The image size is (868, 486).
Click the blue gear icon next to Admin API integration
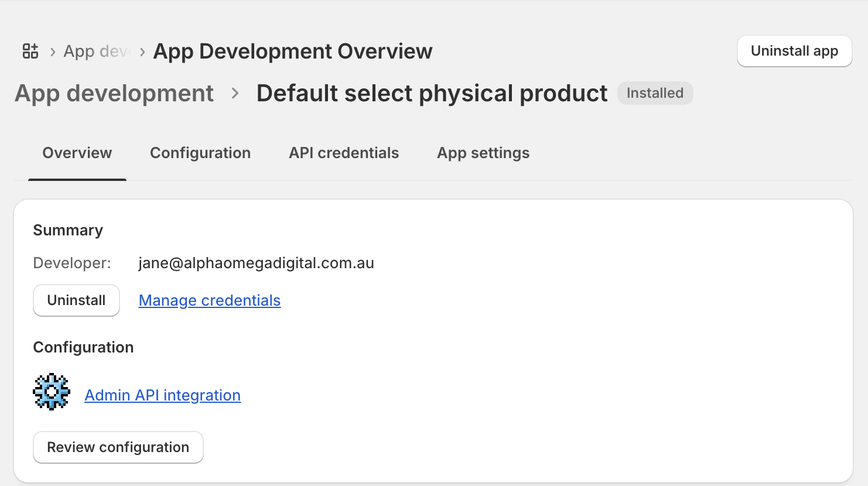tap(51, 391)
